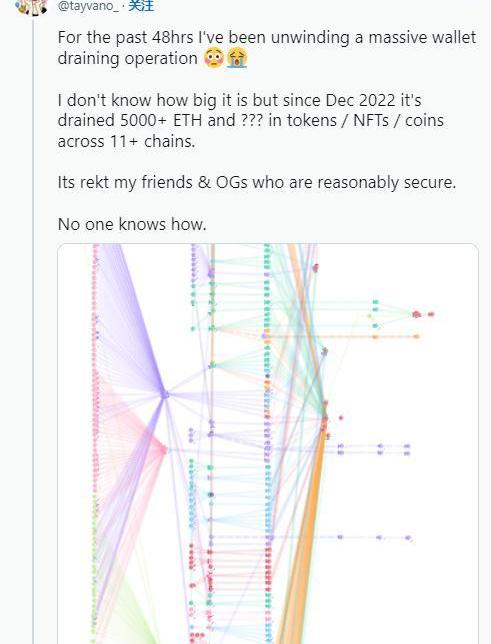Image resolution: width=491 pixels, height=644 pixels.
Task: Click the red node cluster at graph's far right
Action: (x=423, y=315)
